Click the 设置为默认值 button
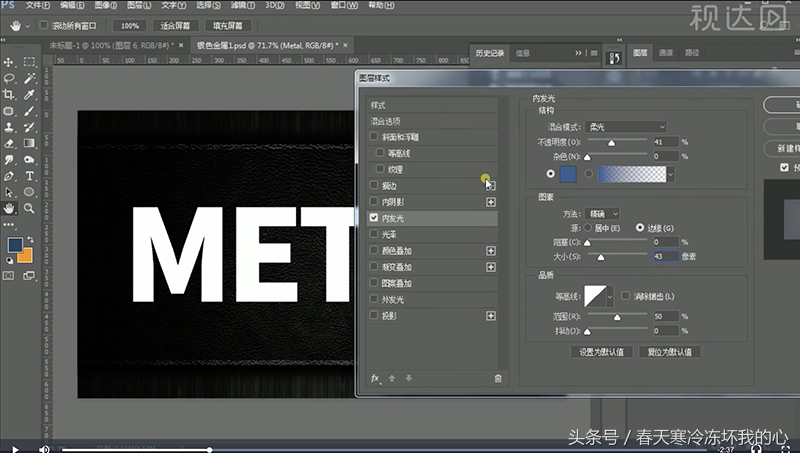This screenshot has height=453, width=800. (601, 352)
